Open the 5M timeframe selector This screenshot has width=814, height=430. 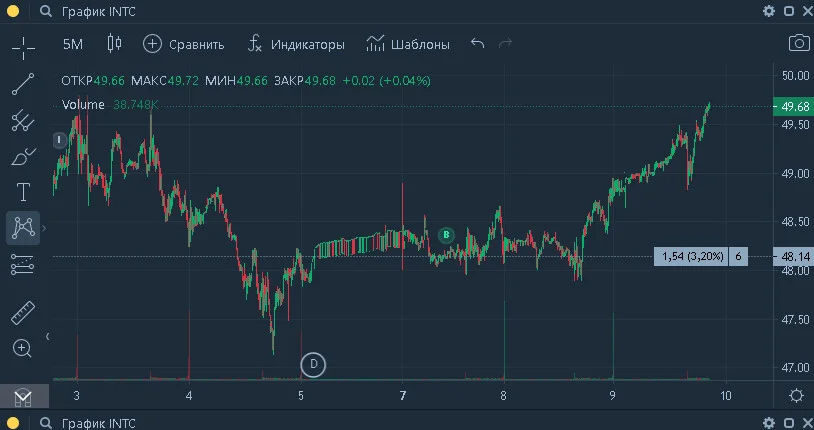(73, 44)
